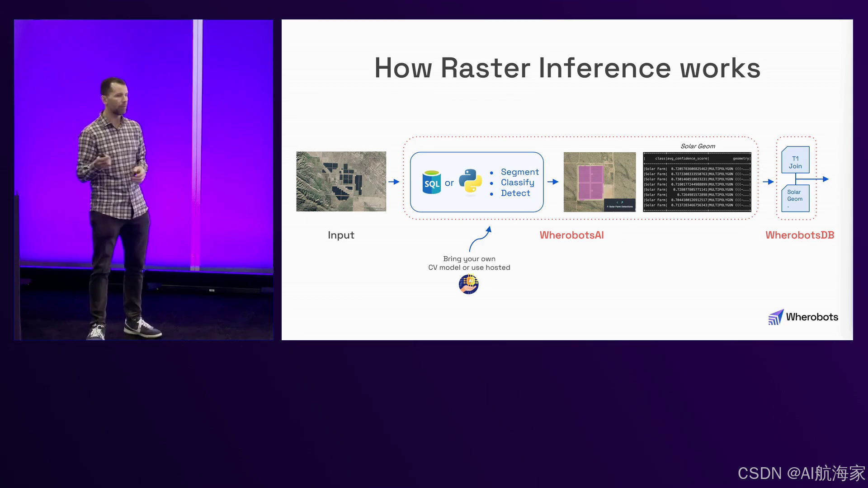Click the input satellite image thumbnail
The image size is (868, 488).
341,181
